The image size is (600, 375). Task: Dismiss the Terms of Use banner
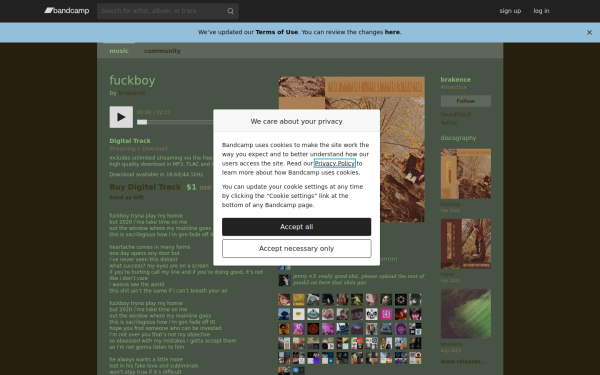(x=589, y=33)
